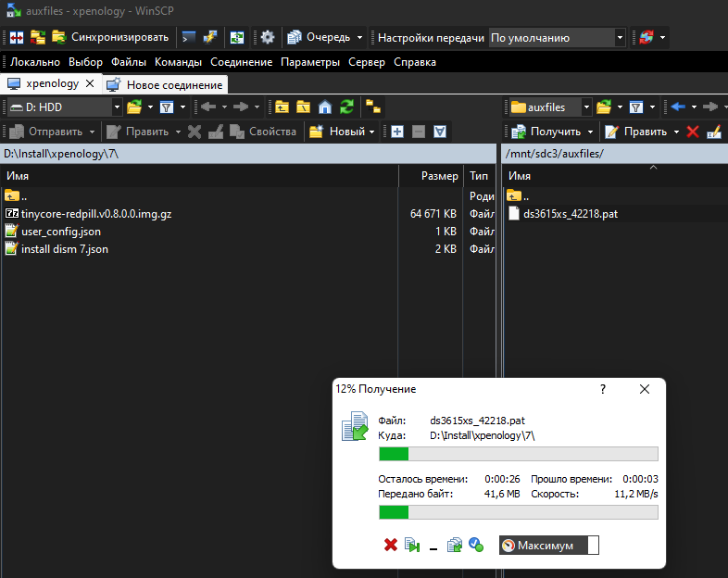Refresh the local directory listing
Image resolution: width=728 pixels, height=578 pixels.
point(346,107)
